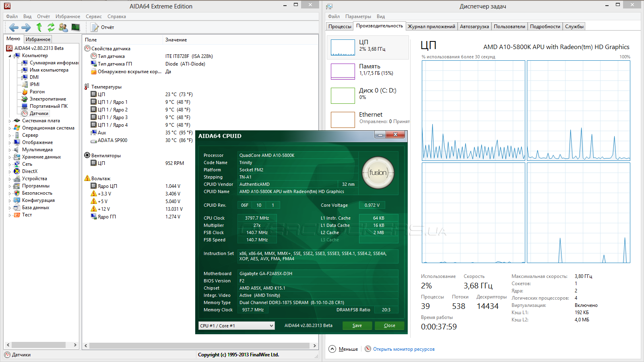Viewport: 644px width, 362px height.
Task: Expand the Отображение node
Action: click(x=10, y=143)
